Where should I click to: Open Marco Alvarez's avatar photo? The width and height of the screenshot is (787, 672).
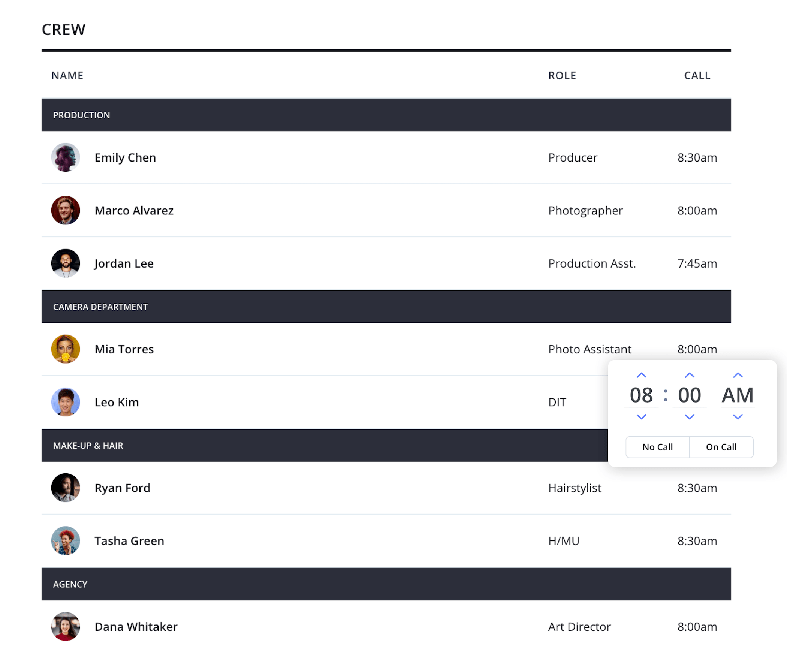click(x=65, y=211)
